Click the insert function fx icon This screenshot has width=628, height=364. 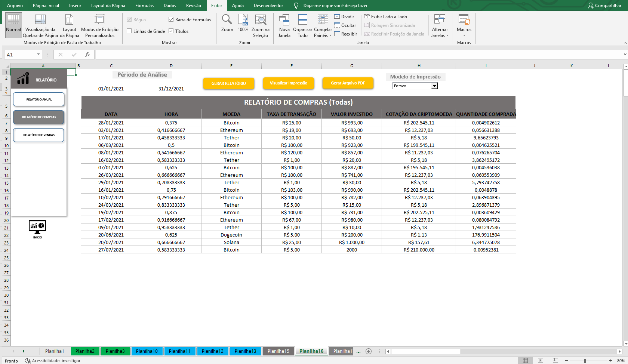click(x=87, y=55)
